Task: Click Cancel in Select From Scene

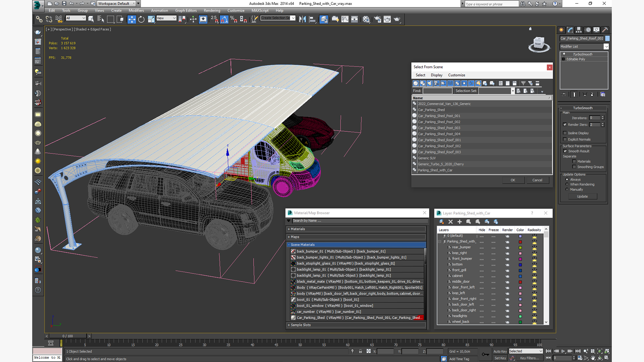Action: [537, 180]
